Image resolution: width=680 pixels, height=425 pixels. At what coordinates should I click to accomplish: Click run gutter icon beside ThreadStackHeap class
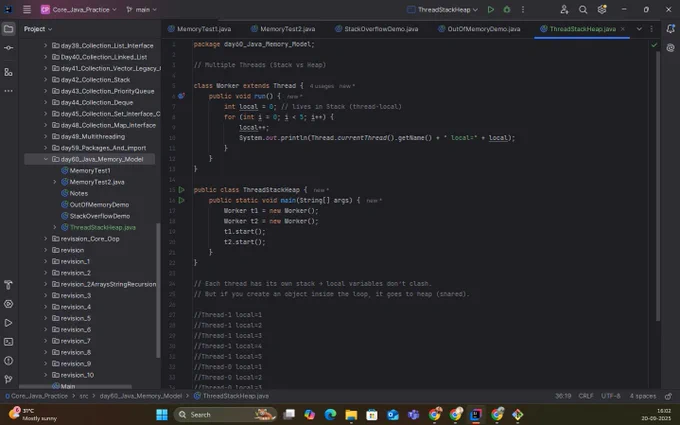coord(182,190)
